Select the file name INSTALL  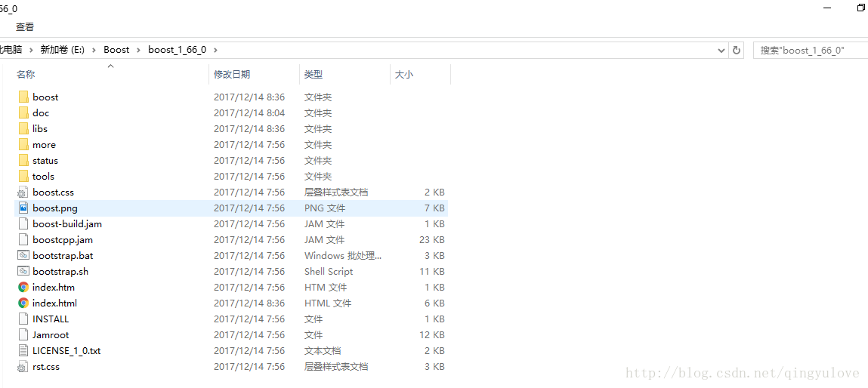[x=51, y=319]
